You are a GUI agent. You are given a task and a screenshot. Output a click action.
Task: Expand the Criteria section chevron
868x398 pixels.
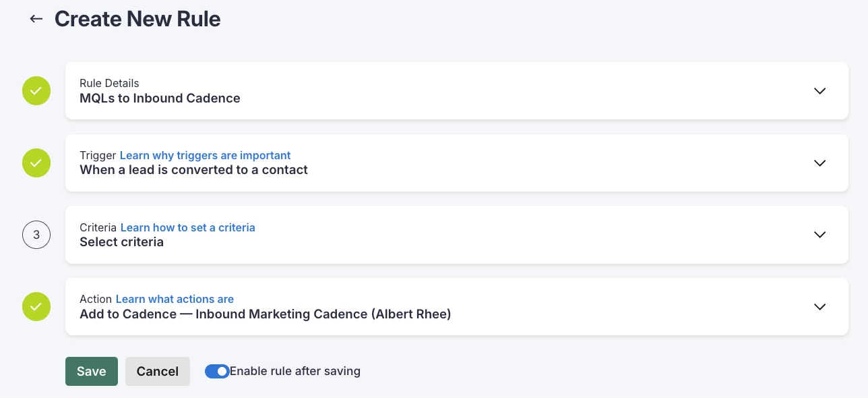click(819, 235)
